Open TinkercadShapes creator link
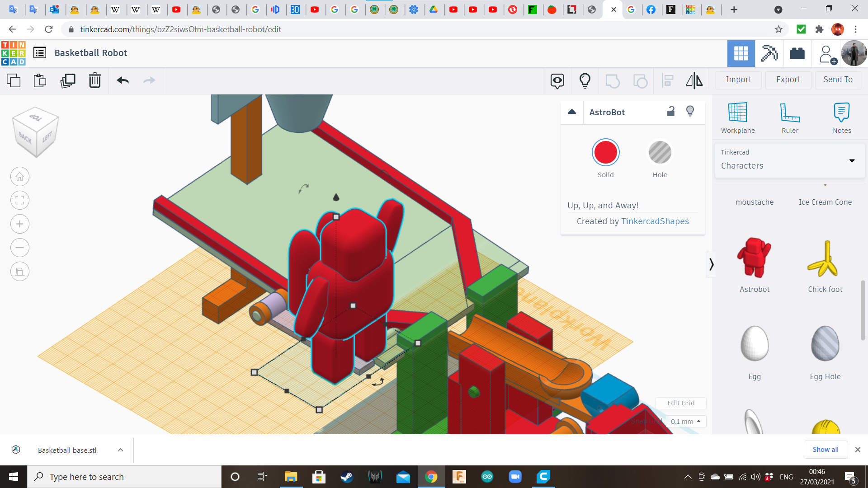Screen dimensions: 868x488 click(655, 221)
